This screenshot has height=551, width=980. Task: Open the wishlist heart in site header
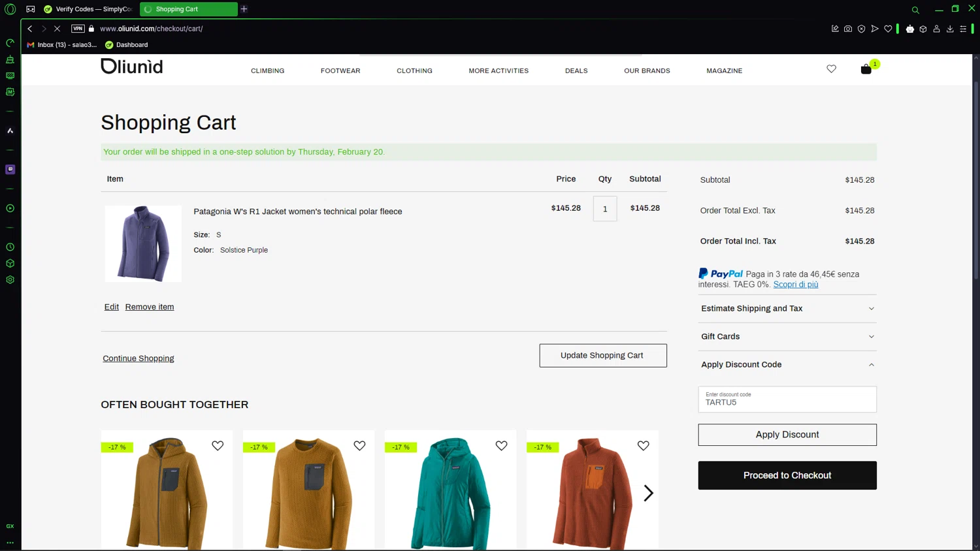coord(831,69)
